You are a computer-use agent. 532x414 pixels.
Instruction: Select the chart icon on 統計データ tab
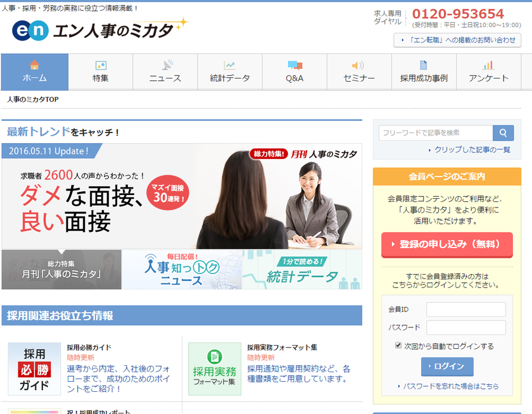tap(229, 65)
